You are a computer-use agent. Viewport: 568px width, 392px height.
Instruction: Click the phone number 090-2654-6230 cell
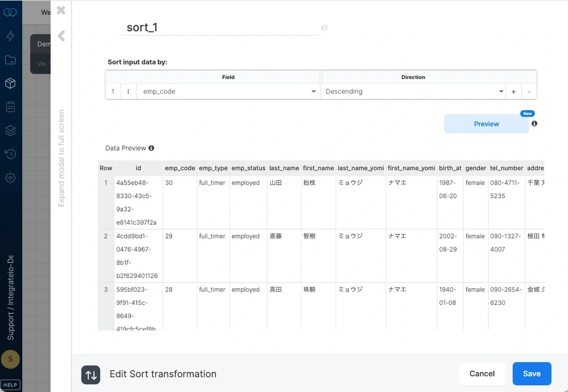[x=506, y=307]
